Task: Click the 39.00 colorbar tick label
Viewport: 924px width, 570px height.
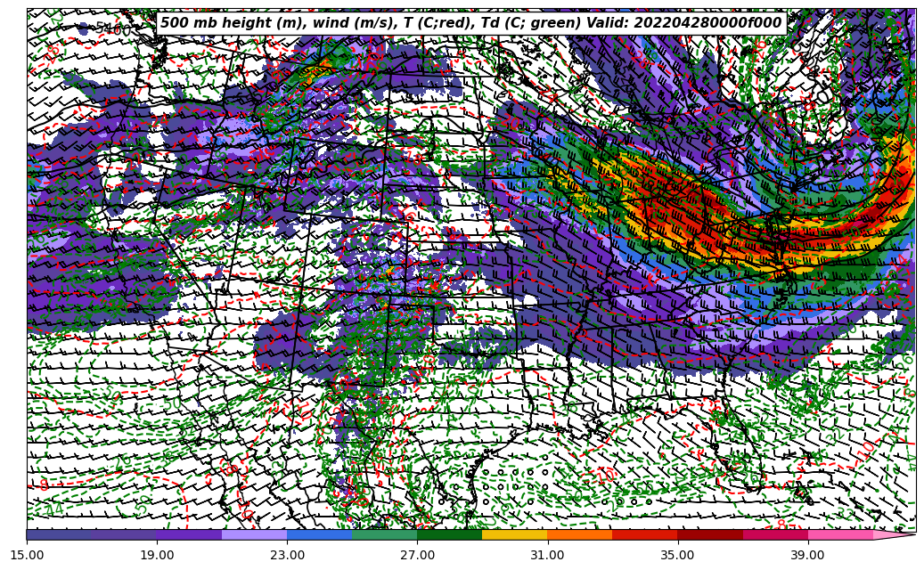Action: (x=807, y=555)
